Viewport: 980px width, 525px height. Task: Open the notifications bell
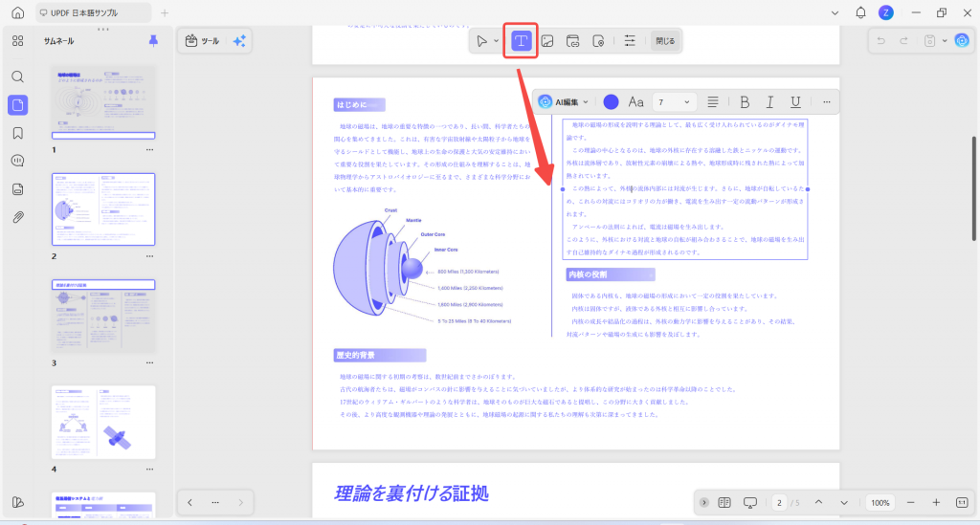860,12
